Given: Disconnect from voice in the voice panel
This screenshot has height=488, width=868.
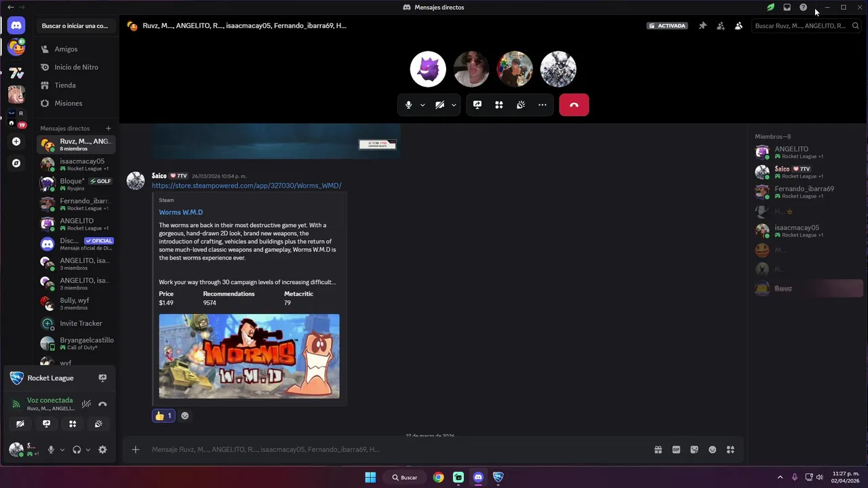Looking at the screenshot, I should [x=102, y=404].
